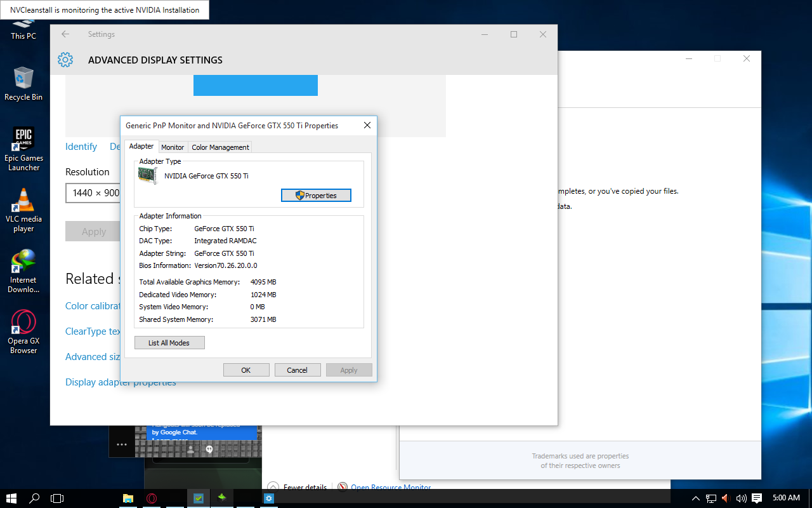812x508 pixels.
Task: Click the List All Modes button
Action: [x=169, y=343]
